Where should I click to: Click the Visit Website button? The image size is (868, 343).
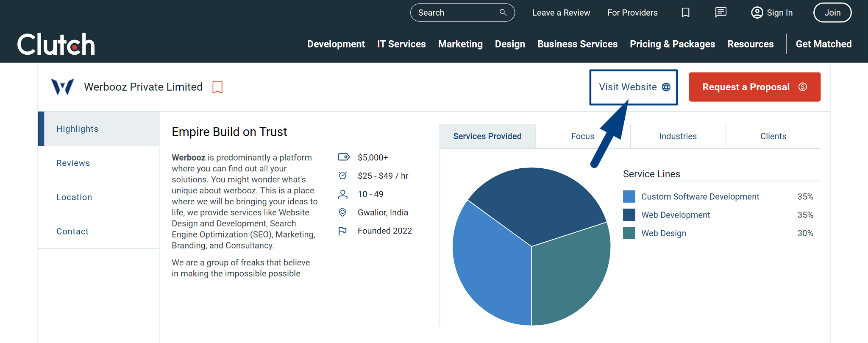click(634, 87)
